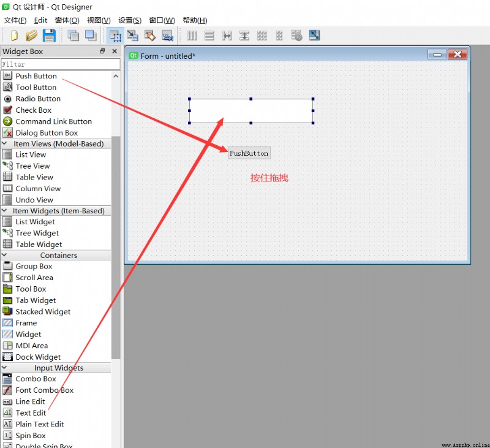Apply Lay Out in a Form Layout icon
This screenshot has width=490, height=448.
click(x=279, y=36)
